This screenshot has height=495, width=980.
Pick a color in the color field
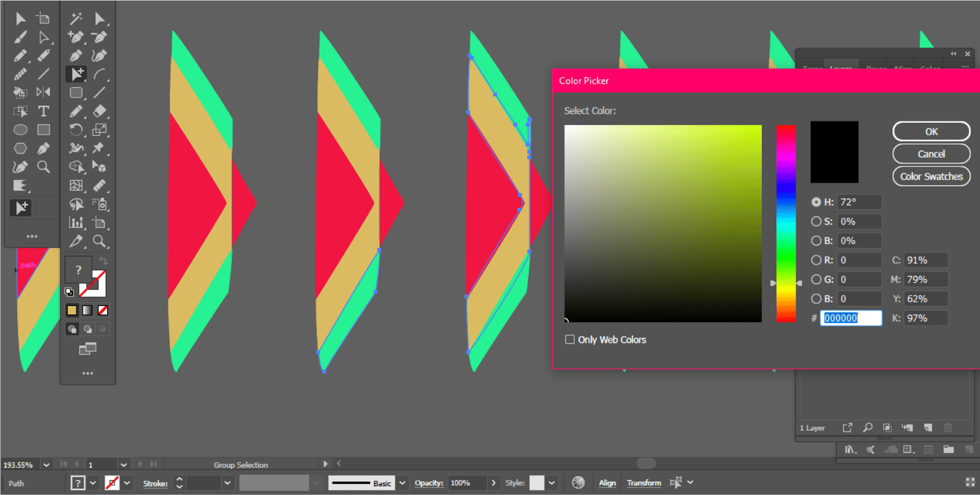(x=663, y=224)
